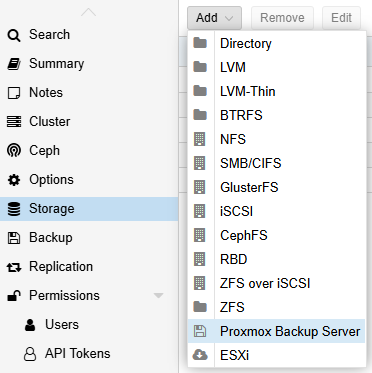
Task: Click the Users person icon
Action: [x=30, y=325]
